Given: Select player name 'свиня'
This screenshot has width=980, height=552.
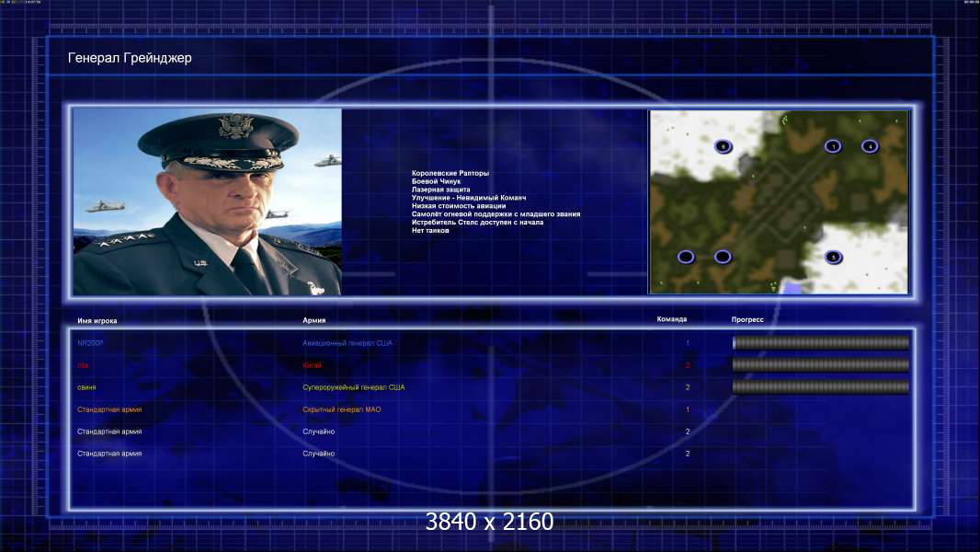Looking at the screenshot, I should coord(86,387).
